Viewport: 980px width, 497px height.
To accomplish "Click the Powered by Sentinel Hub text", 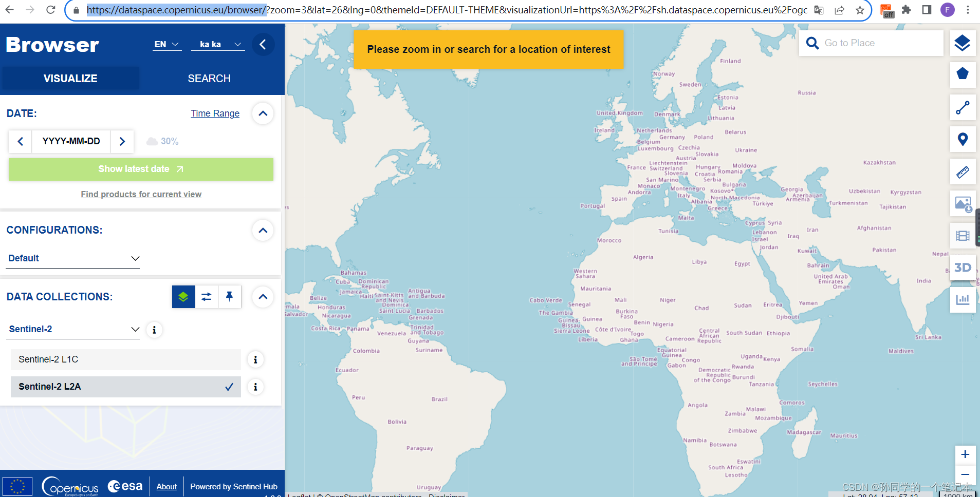I will click(234, 487).
